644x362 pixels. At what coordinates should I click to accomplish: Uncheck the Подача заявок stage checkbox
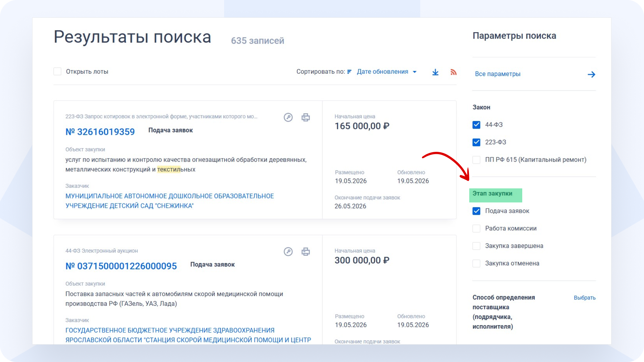click(x=476, y=211)
